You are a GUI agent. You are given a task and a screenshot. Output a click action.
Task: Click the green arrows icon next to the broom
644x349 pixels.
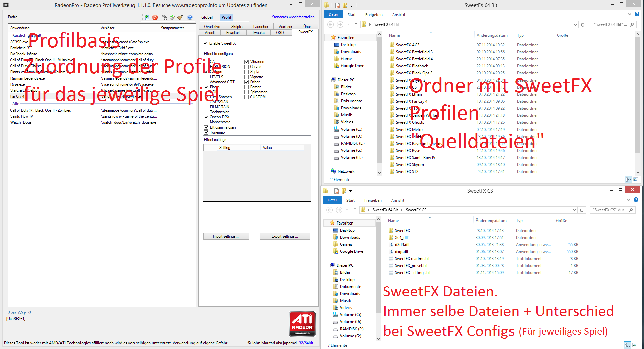pyautogui.click(x=172, y=17)
